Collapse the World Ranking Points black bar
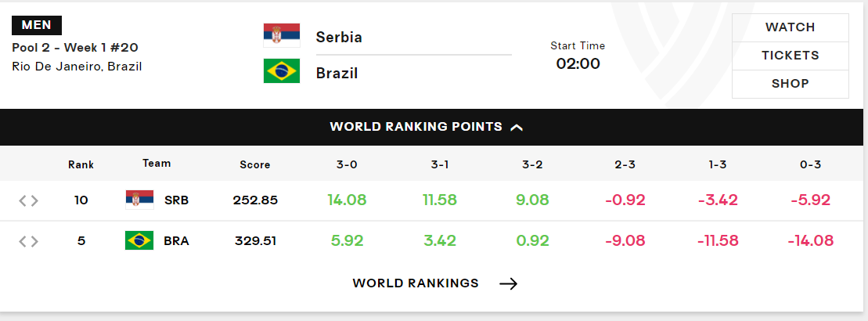This screenshot has height=321, width=868. [434, 127]
